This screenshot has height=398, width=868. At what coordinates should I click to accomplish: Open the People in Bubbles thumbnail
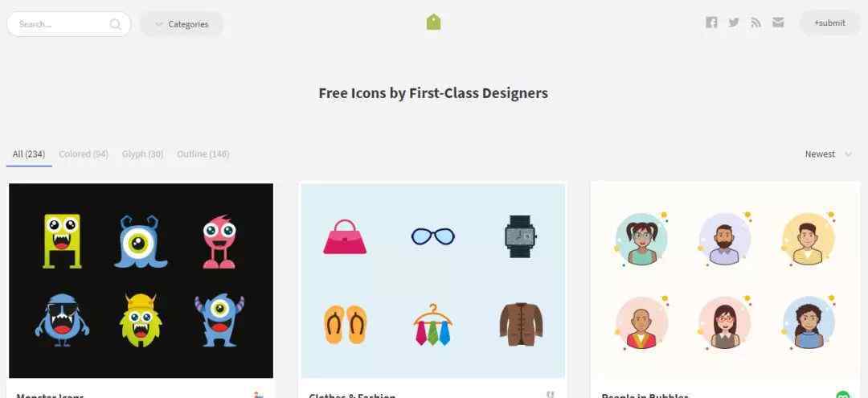point(725,281)
